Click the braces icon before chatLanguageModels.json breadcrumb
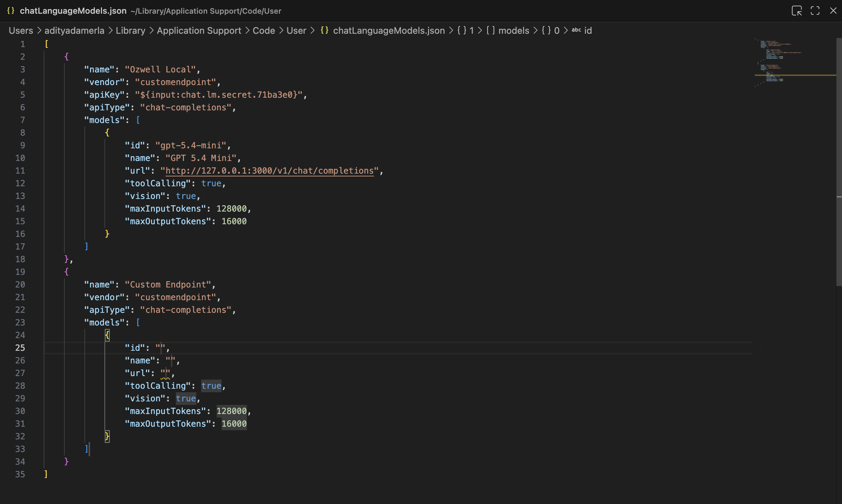This screenshot has height=504, width=842. click(x=325, y=30)
